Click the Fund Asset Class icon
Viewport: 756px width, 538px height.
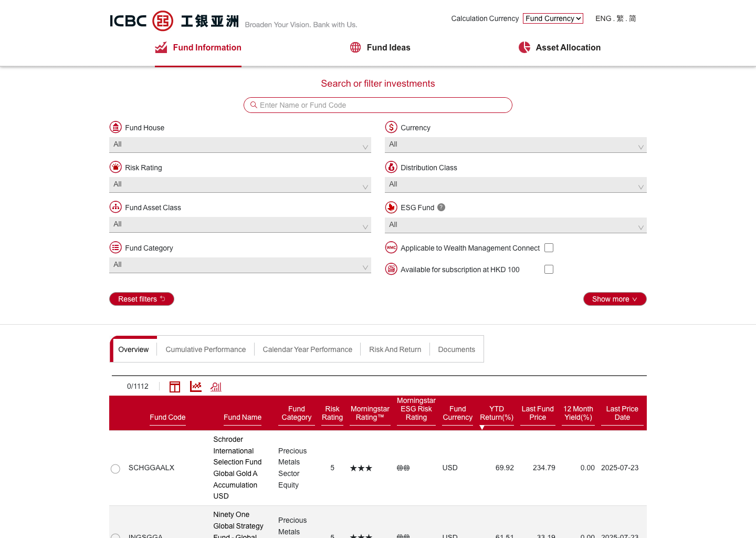115,207
